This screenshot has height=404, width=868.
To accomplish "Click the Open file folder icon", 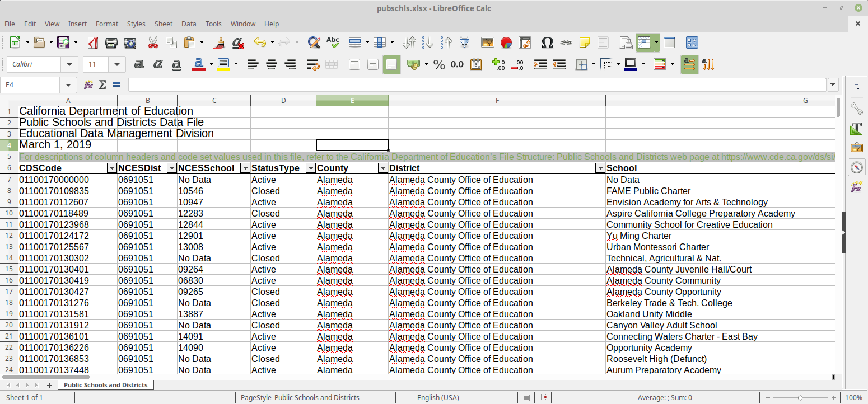I will click(39, 43).
